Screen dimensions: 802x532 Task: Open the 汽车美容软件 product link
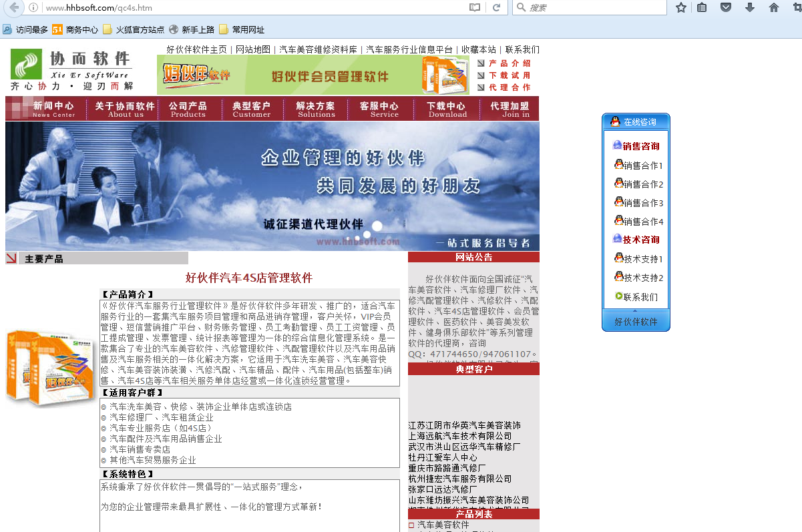tap(443, 525)
